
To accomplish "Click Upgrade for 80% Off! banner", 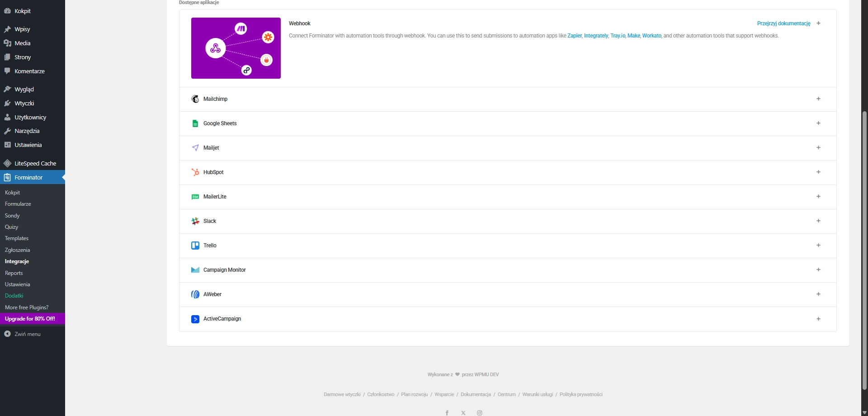I will (x=33, y=319).
